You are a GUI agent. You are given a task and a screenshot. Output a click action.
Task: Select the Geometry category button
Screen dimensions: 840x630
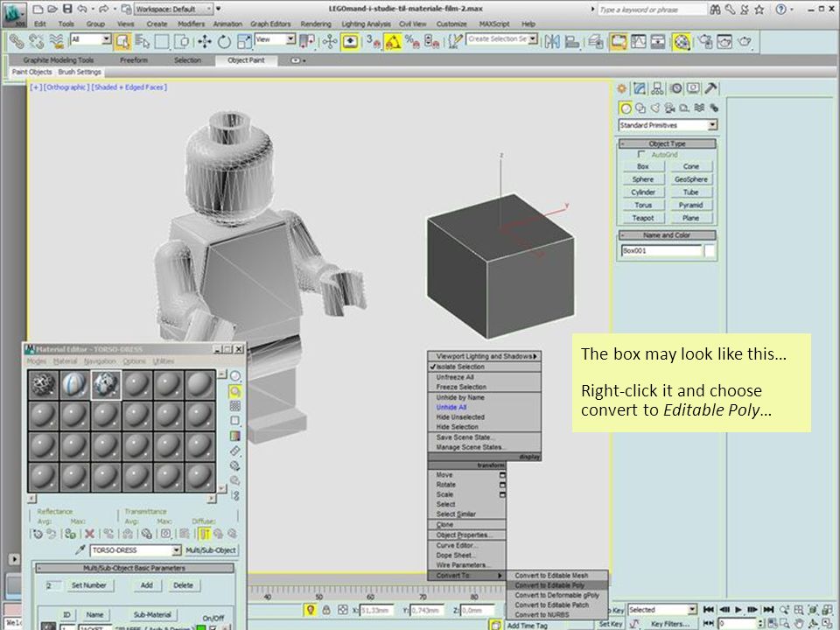point(625,108)
